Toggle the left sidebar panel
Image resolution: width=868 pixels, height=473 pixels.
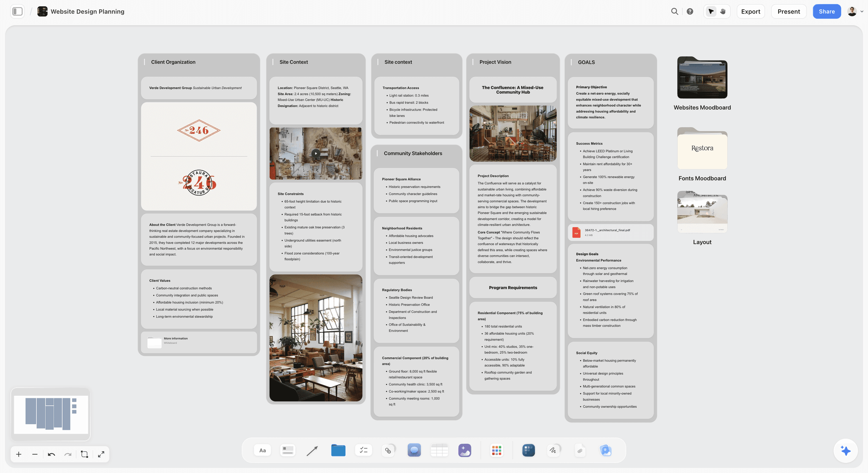pyautogui.click(x=17, y=11)
